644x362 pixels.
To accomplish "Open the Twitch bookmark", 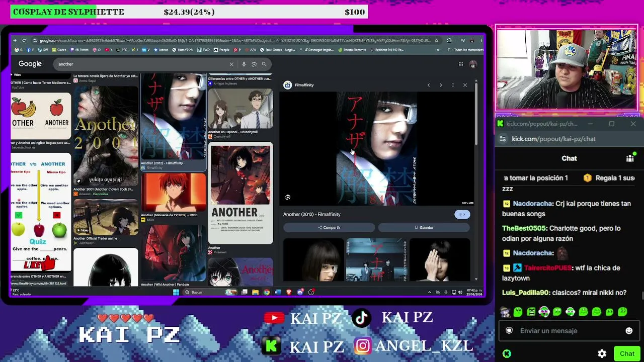I will (79, 50).
